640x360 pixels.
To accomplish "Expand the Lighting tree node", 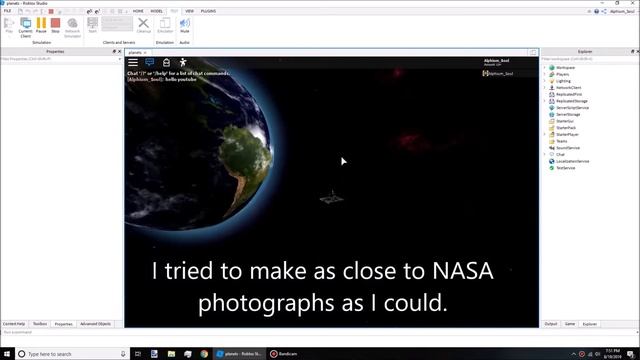I will 544,81.
